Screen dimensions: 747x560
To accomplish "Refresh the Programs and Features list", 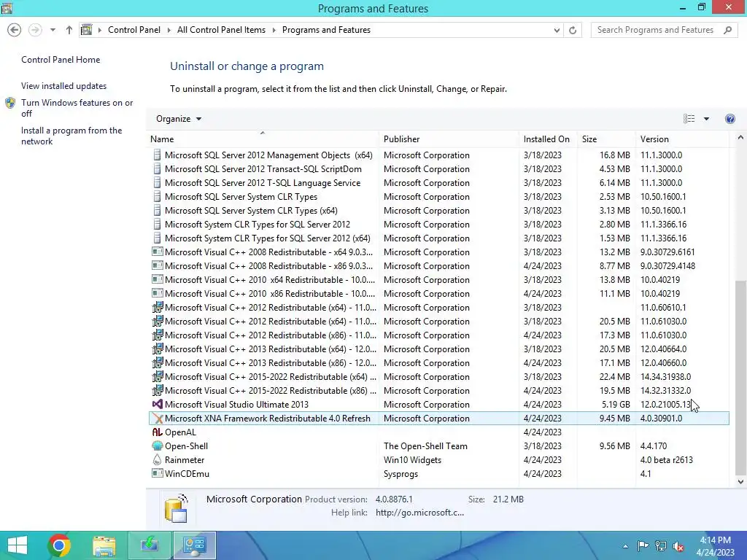I will click(x=573, y=30).
